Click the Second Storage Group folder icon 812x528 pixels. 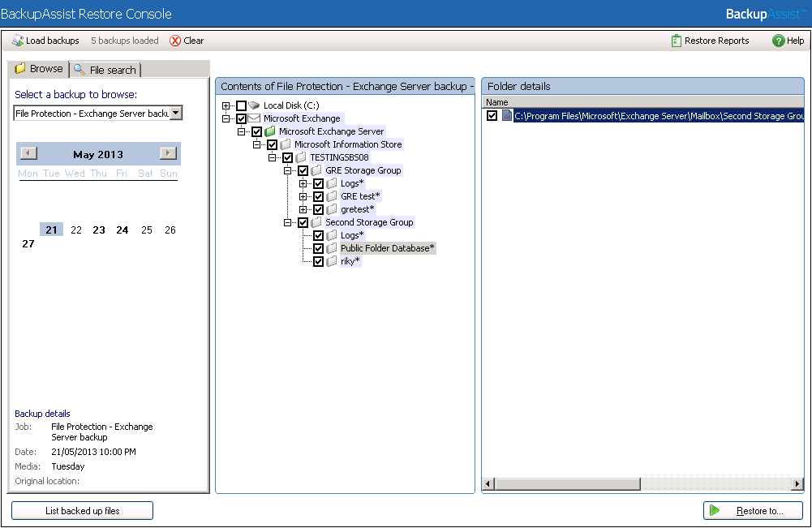point(316,222)
